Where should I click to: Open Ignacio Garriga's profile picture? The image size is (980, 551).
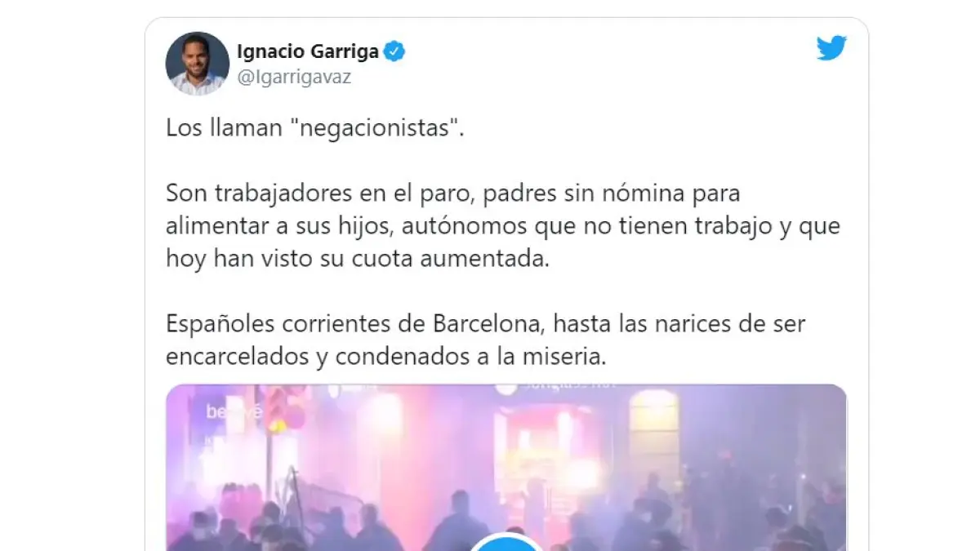[198, 64]
